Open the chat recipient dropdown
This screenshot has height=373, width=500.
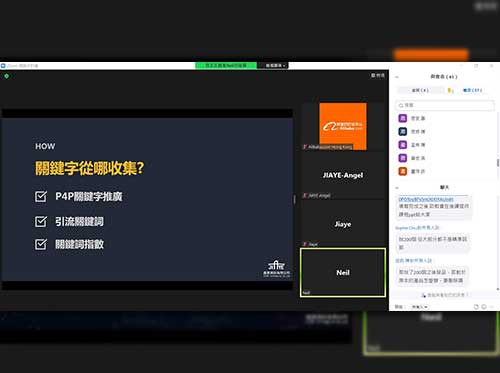[x=420, y=307]
